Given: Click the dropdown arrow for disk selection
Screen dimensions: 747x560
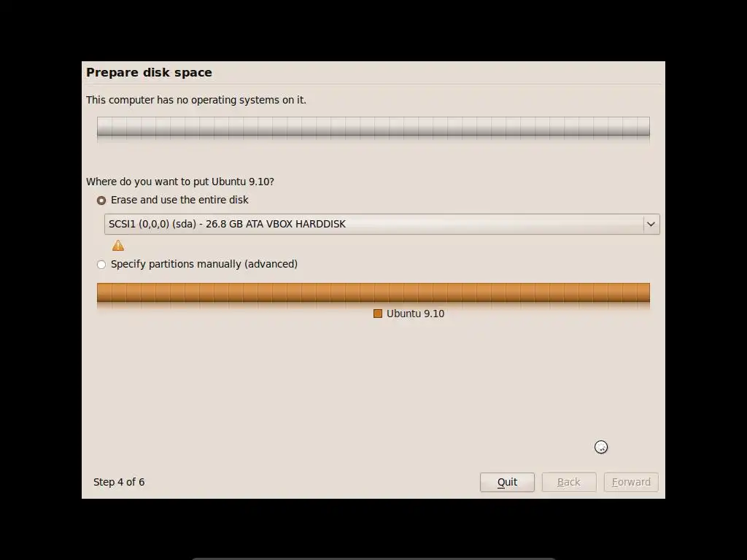Looking at the screenshot, I should [651, 225].
